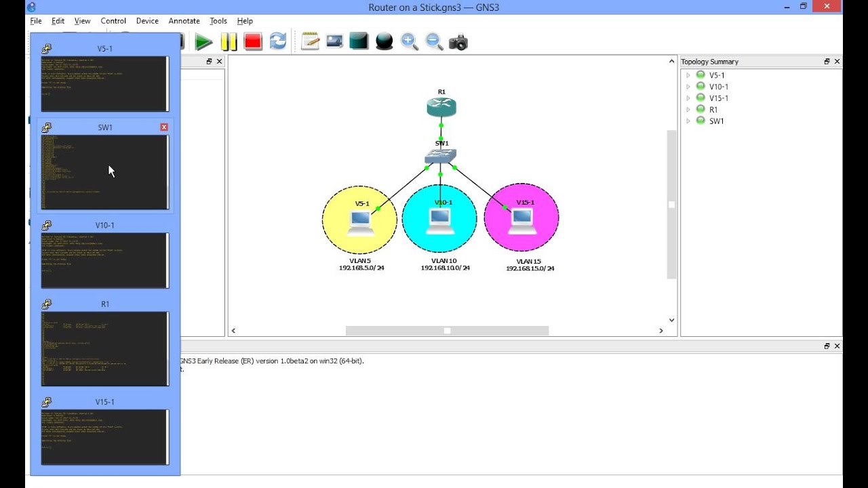868x488 pixels.
Task: Switch to the V10-1 console window thumbnail
Action: click(x=104, y=260)
